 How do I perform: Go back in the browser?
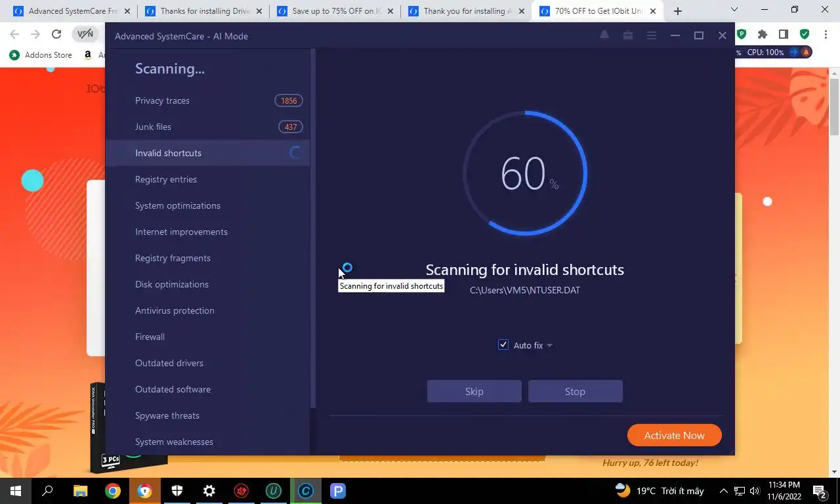tap(14, 34)
